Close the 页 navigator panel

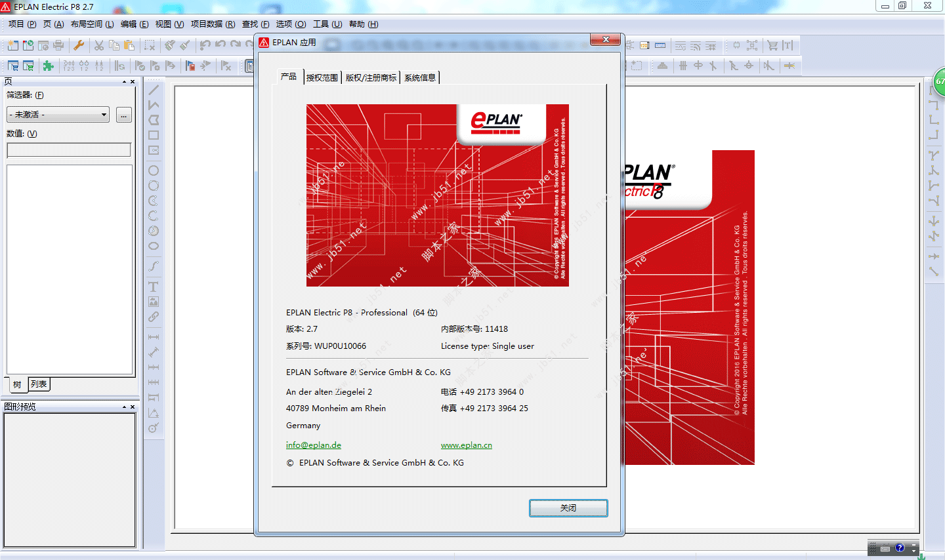133,82
